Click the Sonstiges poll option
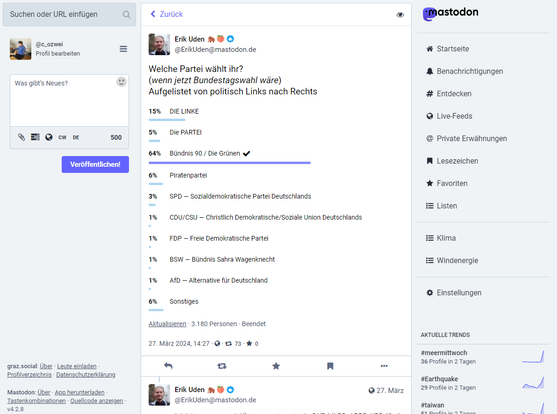The image size is (557, 414). pos(184,301)
